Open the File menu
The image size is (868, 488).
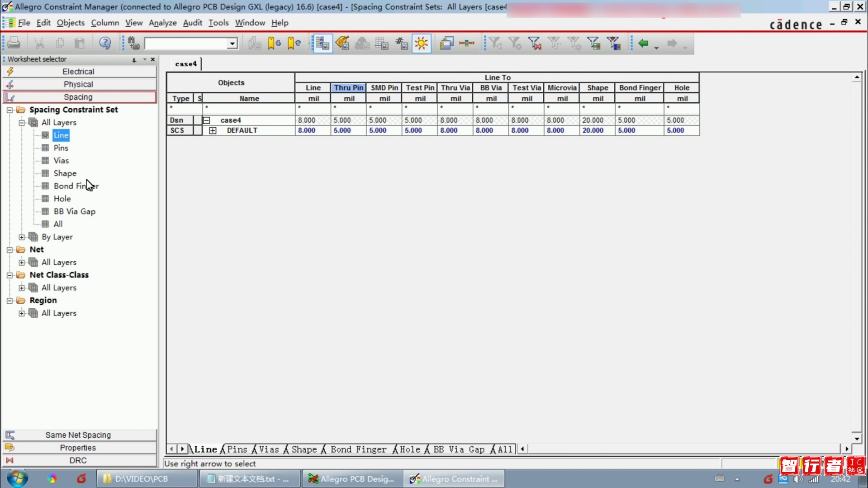(x=24, y=23)
